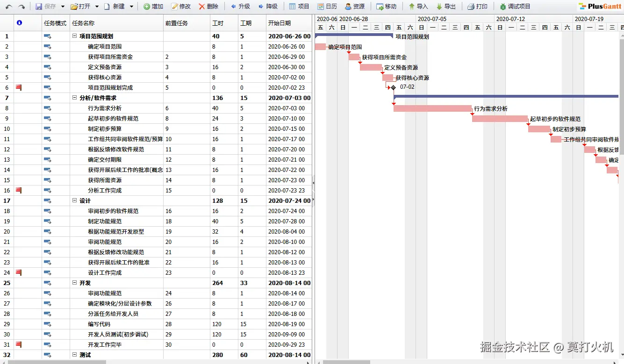Select the 审阅初步的软件规范 task name
This screenshot has width=624, height=364.
point(113,211)
